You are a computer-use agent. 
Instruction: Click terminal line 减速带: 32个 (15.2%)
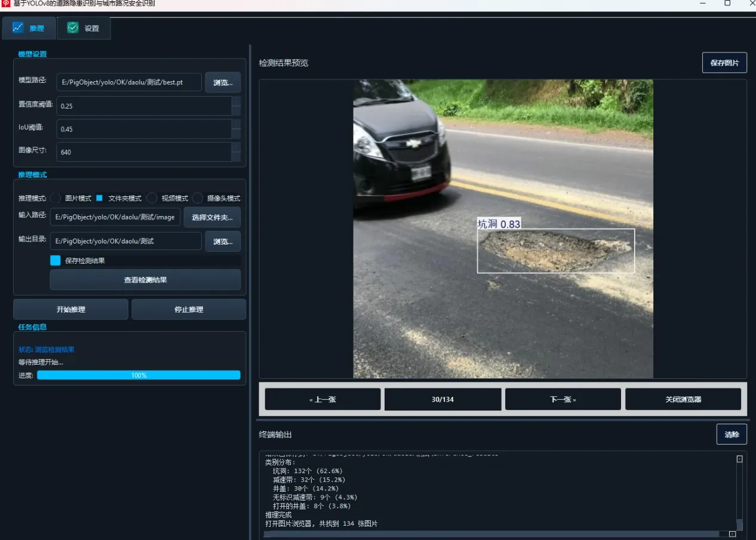(x=309, y=479)
